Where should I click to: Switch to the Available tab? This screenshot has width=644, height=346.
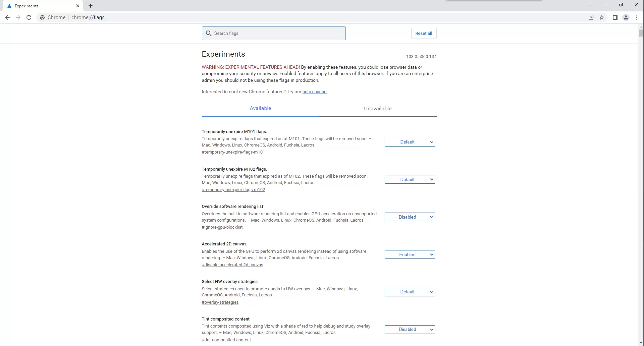click(x=260, y=108)
